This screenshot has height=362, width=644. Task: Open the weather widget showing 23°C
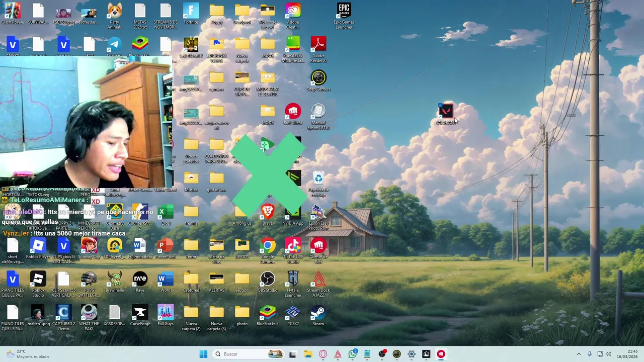[x=26, y=354]
